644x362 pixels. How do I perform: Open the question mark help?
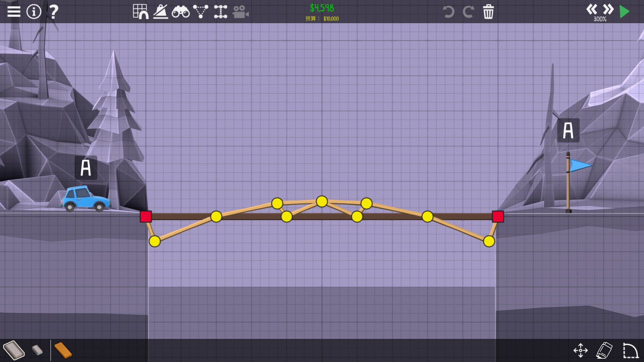click(53, 12)
